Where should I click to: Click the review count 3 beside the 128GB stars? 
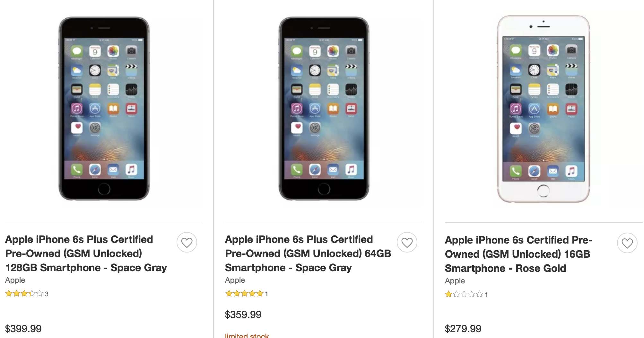(47, 294)
